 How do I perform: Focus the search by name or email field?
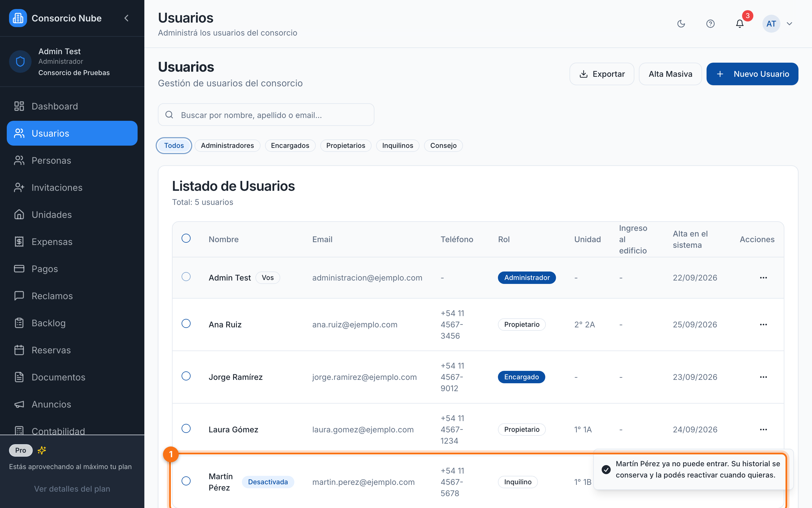[266, 115]
